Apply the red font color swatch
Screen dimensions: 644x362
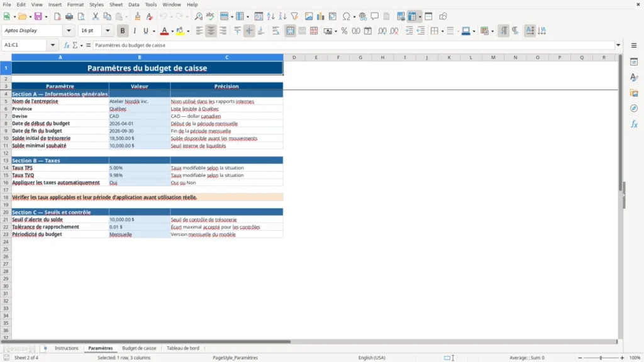(x=164, y=31)
